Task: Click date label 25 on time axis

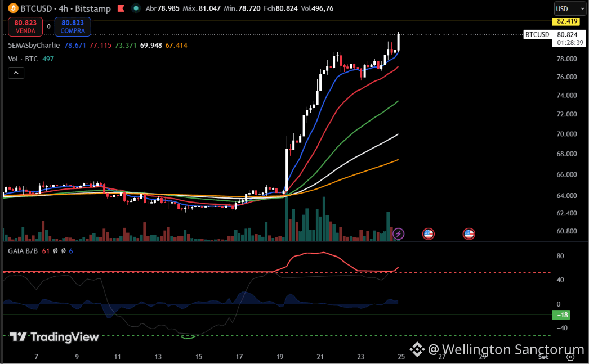Action: (x=401, y=357)
